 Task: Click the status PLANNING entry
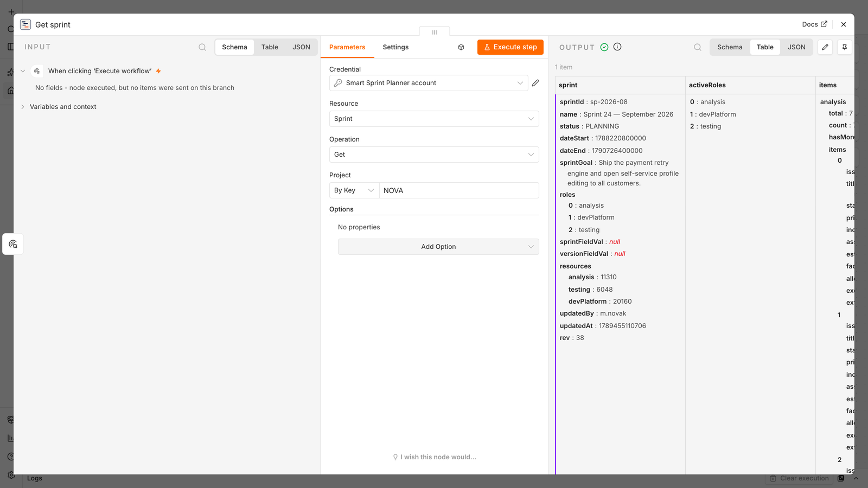pyautogui.click(x=589, y=126)
